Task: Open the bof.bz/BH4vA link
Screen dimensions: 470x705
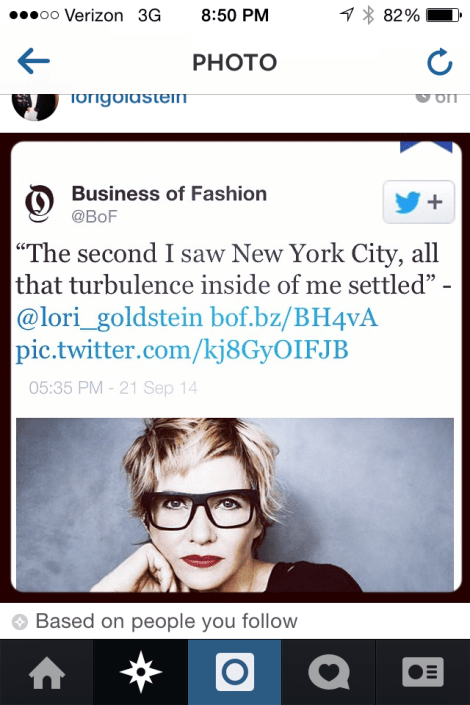Action: pos(294,318)
